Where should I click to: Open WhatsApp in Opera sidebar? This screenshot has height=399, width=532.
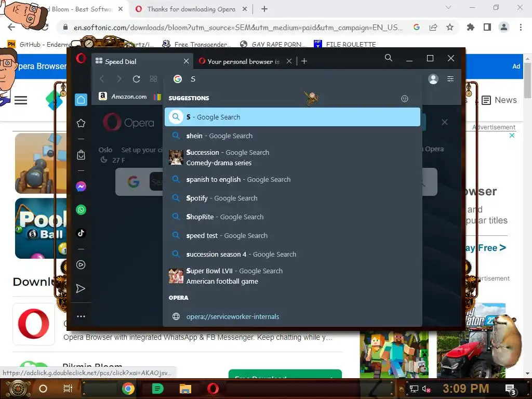click(81, 210)
